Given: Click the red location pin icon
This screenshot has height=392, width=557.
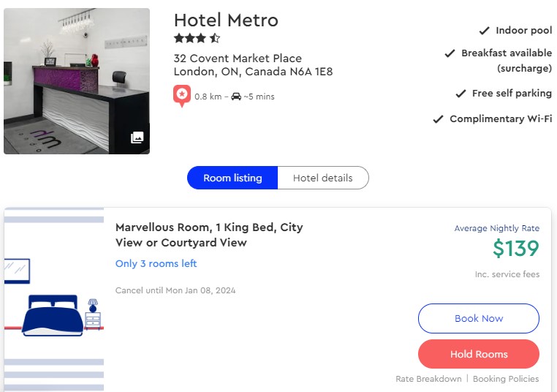Looking at the screenshot, I should click(182, 96).
